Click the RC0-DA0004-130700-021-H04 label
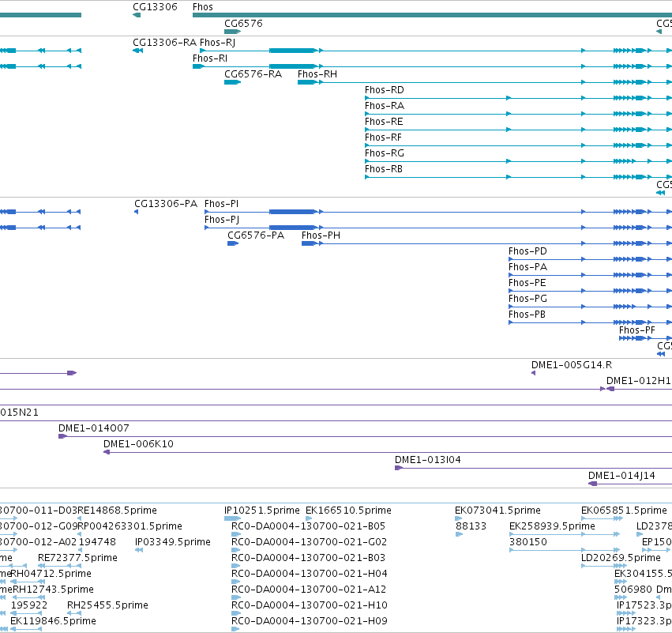 [310, 574]
